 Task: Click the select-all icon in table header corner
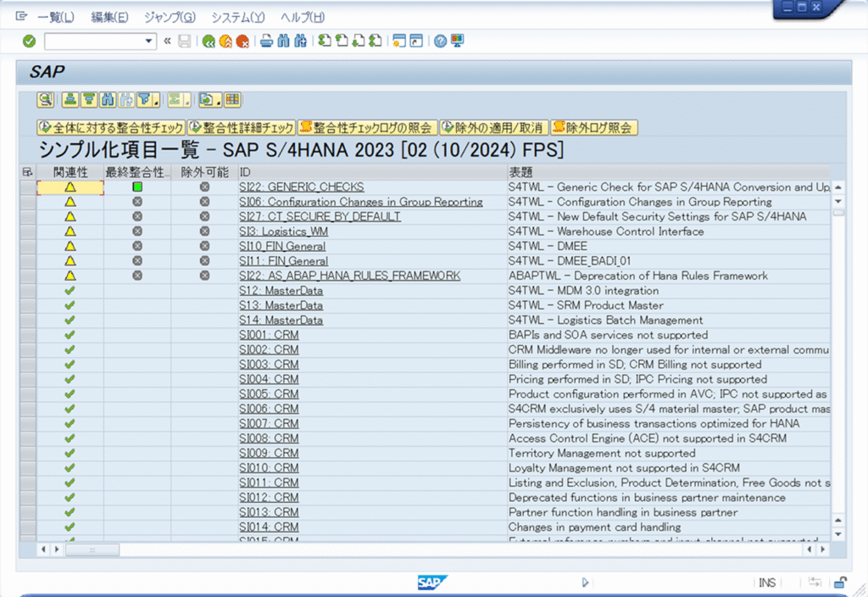click(27, 172)
